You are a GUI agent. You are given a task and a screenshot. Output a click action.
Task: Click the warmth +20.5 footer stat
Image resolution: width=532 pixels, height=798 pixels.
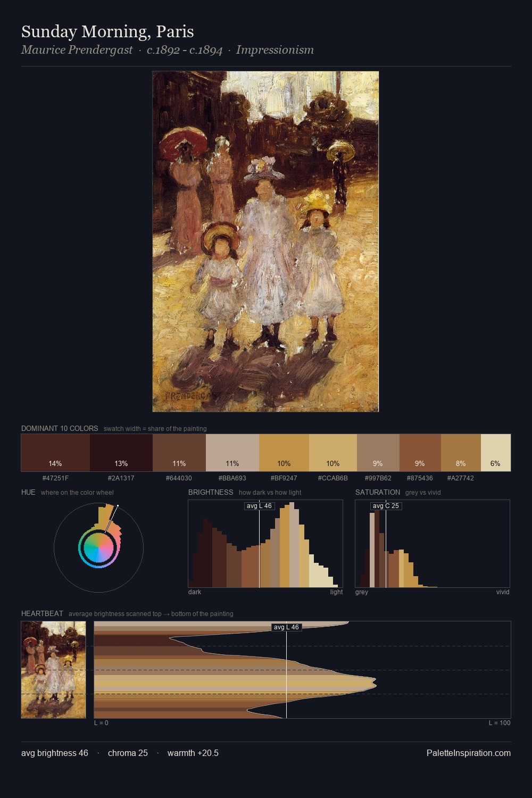pyautogui.click(x=193, y=753)
